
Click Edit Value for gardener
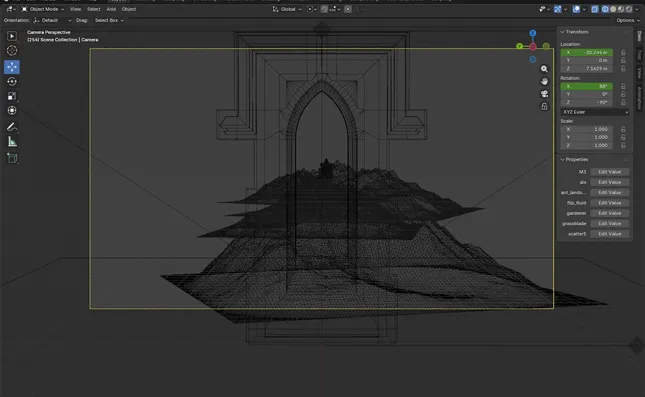pos(610,213)
